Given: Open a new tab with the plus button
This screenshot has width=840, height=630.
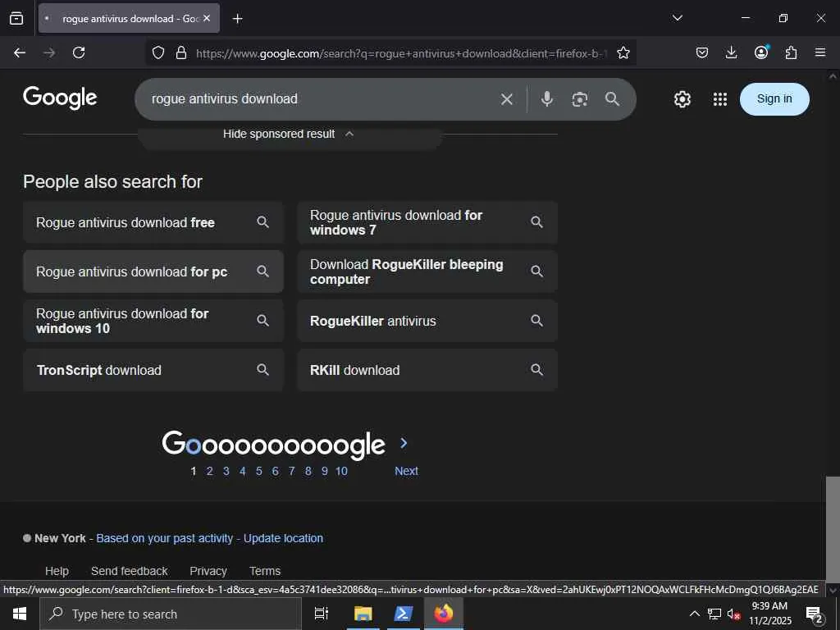Looking at the screenshot, I should 237,19.
